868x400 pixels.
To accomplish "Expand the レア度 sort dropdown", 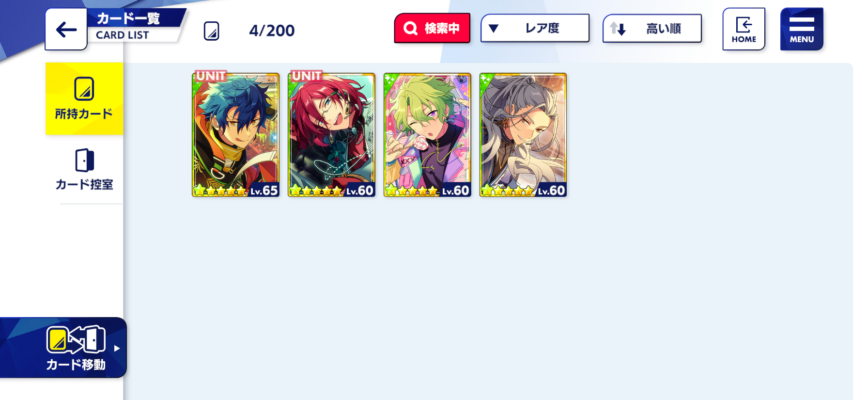I will point(535,28).
